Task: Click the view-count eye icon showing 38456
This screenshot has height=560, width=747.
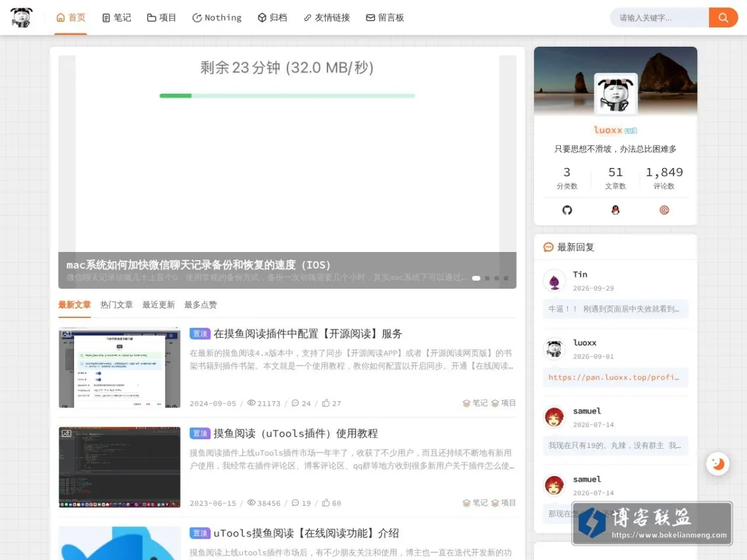Action: click(251, 502)
